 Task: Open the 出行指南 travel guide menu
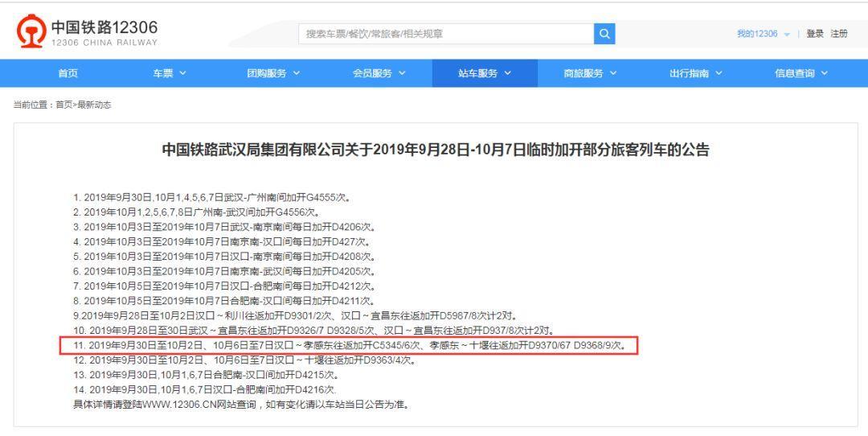click(695, 73)
